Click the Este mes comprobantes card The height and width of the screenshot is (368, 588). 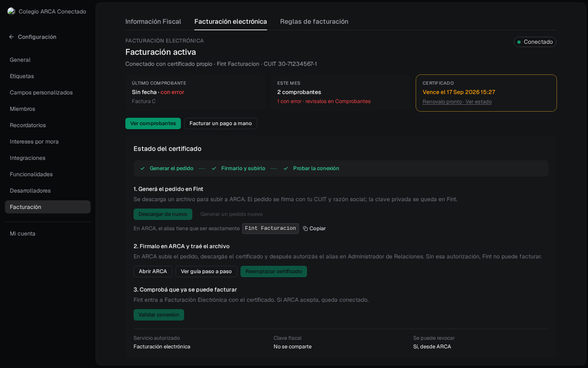tap(341, 93)
